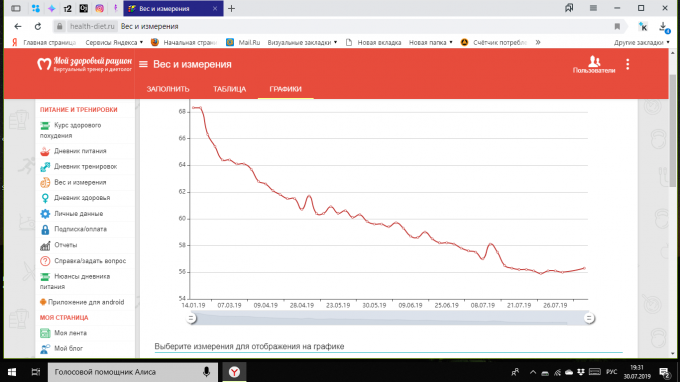Show hidden system tray icons chevron
Viewport: 680px width, 382px height.
point(533,372)
